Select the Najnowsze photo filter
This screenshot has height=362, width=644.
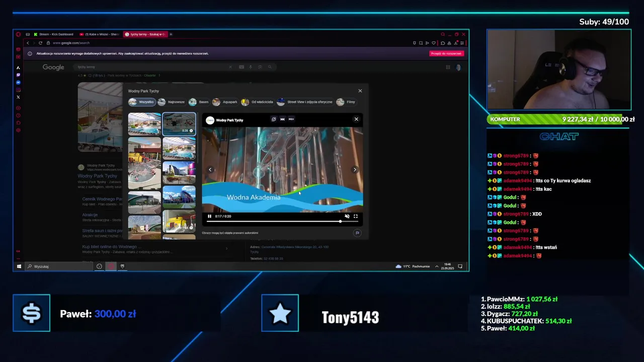coord(172,102)
